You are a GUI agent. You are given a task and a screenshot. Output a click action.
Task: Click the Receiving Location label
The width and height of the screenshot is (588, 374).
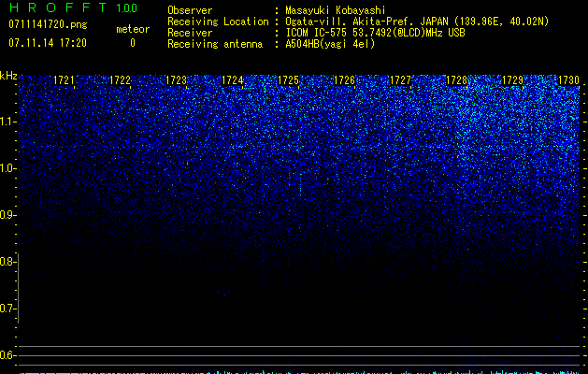pos(218,22)
